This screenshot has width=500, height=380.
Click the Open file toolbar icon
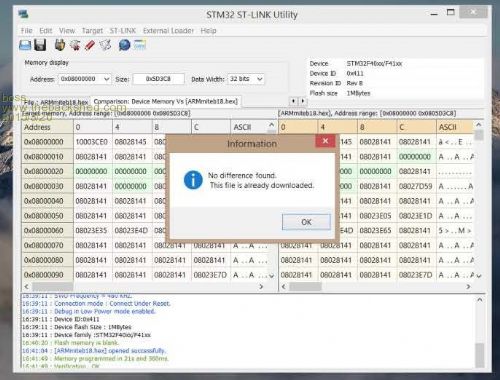pyautogui.click(x=25, y=45)
